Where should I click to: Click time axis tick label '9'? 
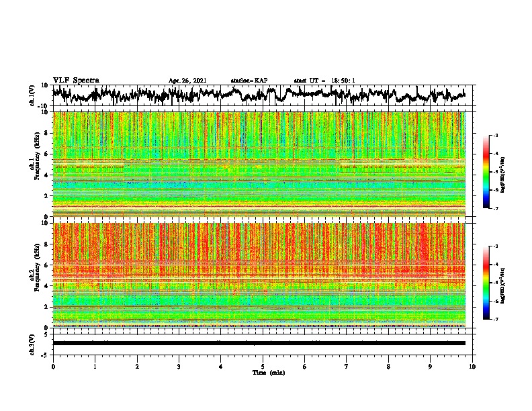(430, 367)
